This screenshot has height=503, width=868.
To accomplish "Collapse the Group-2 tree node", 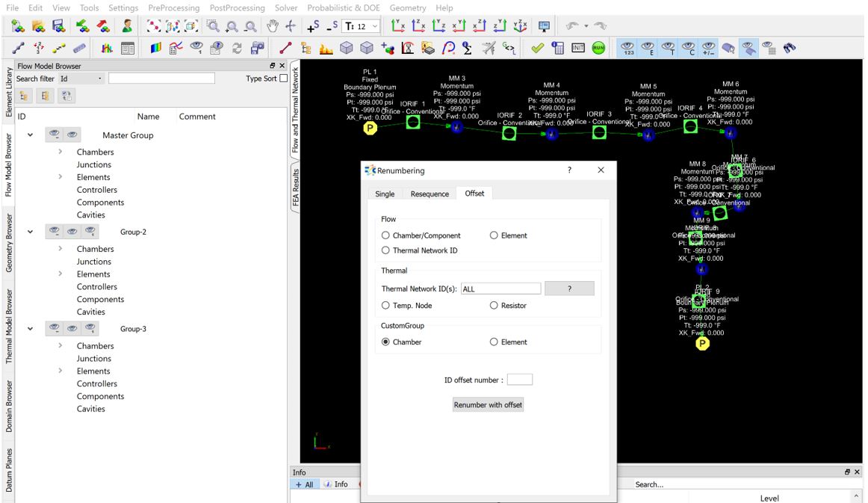I will [x=30, y=232].
